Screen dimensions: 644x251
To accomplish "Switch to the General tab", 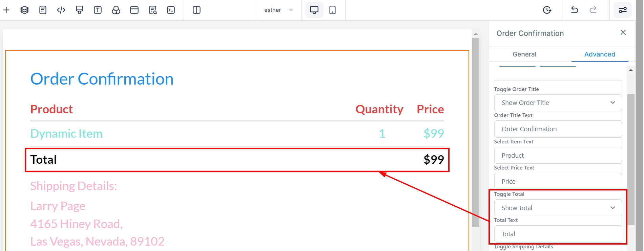I will click(524, 54).
